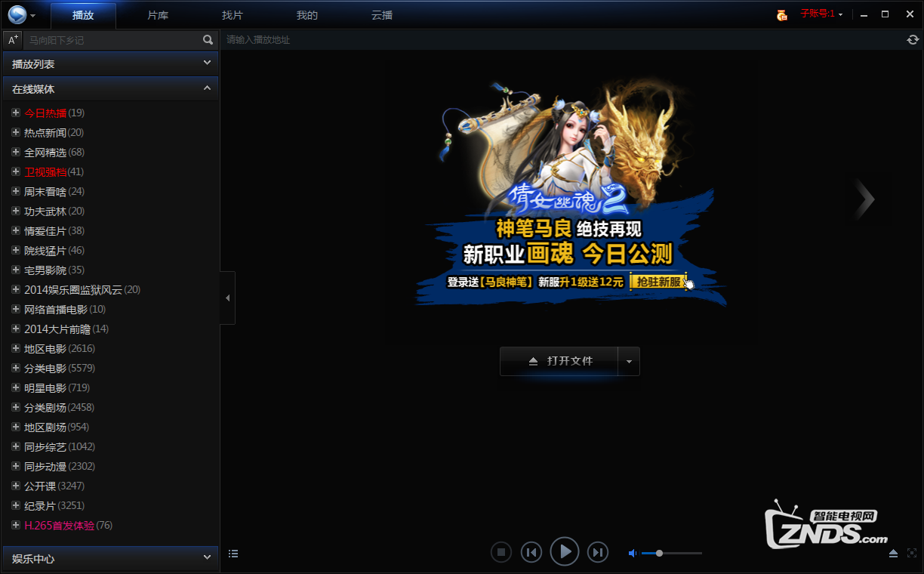Screen dimensions: 924x574
Task: Click the fullscreen icon at bottom right
Action: point(912,554)
